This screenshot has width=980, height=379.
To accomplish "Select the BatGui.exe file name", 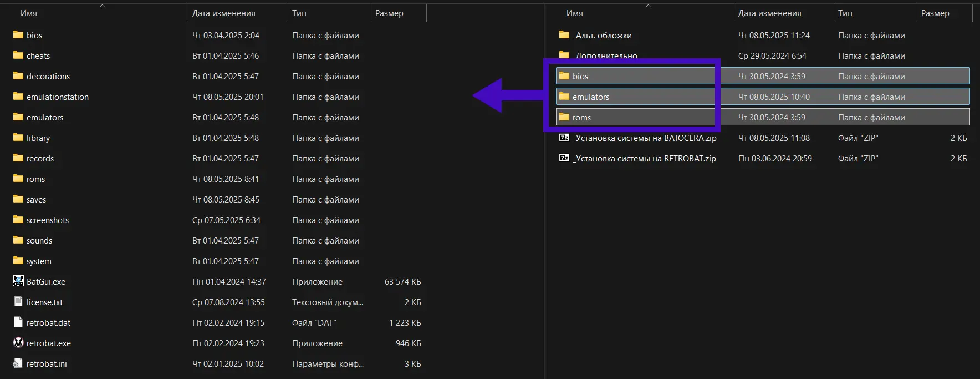I will 46,281.
